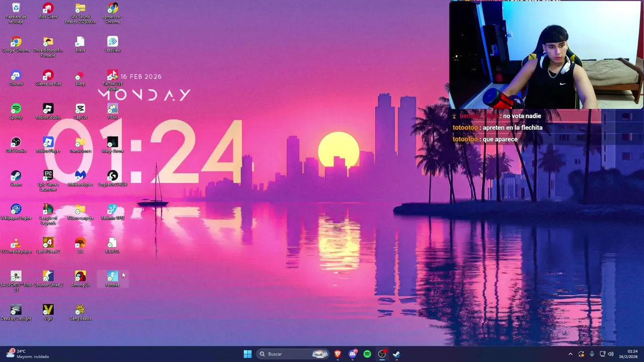Select the Dead by Daylight icon
The image size is (644, 362).
tap(16, 313)
